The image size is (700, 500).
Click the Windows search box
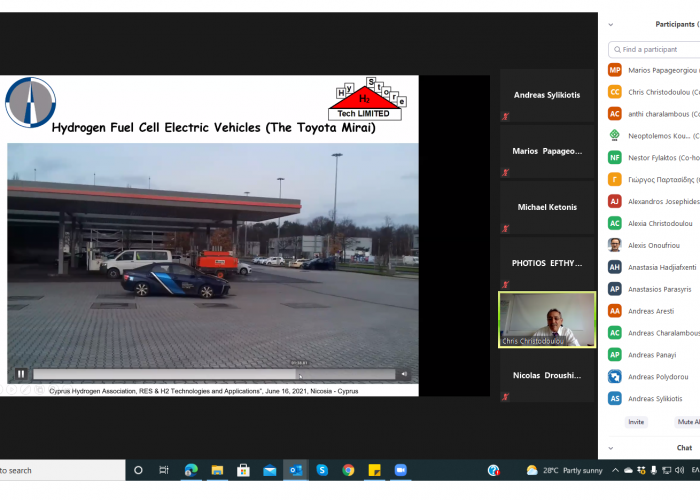(x=62, y=470)
